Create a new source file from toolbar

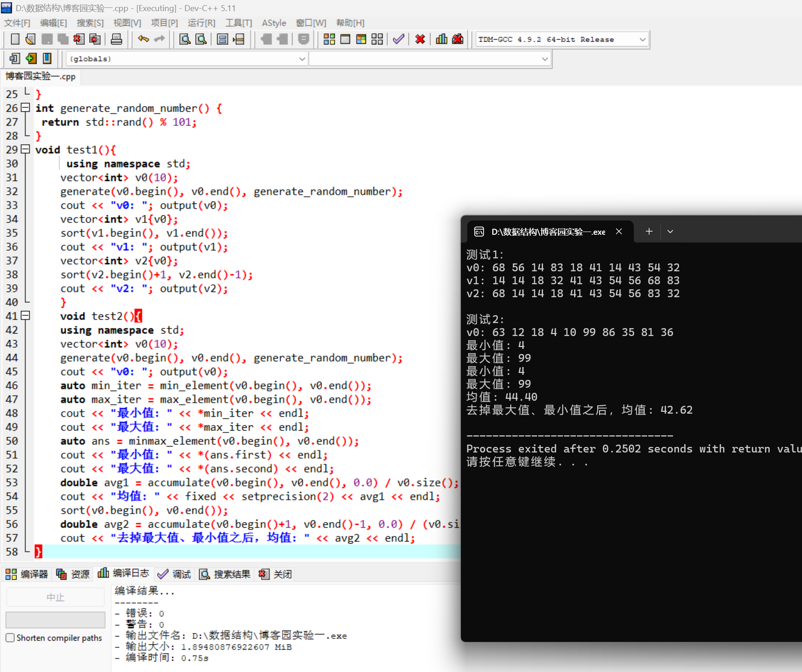coord(15,39)
